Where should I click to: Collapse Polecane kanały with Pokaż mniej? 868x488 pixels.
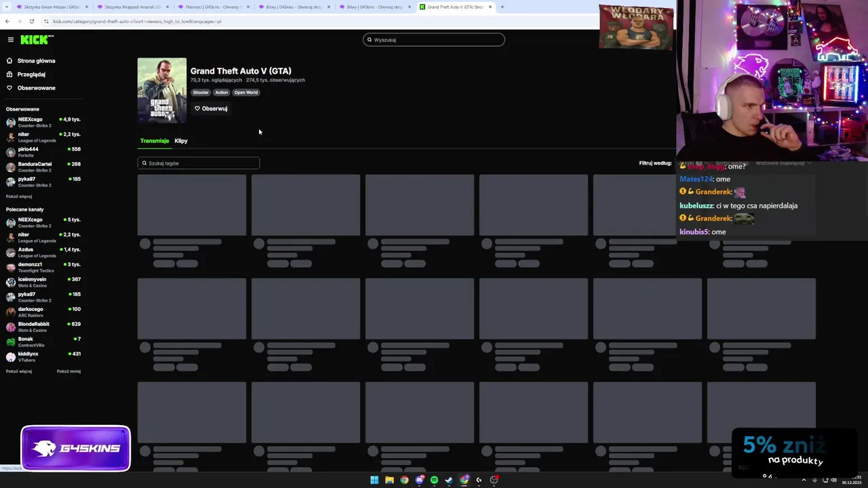pos(68,371)
